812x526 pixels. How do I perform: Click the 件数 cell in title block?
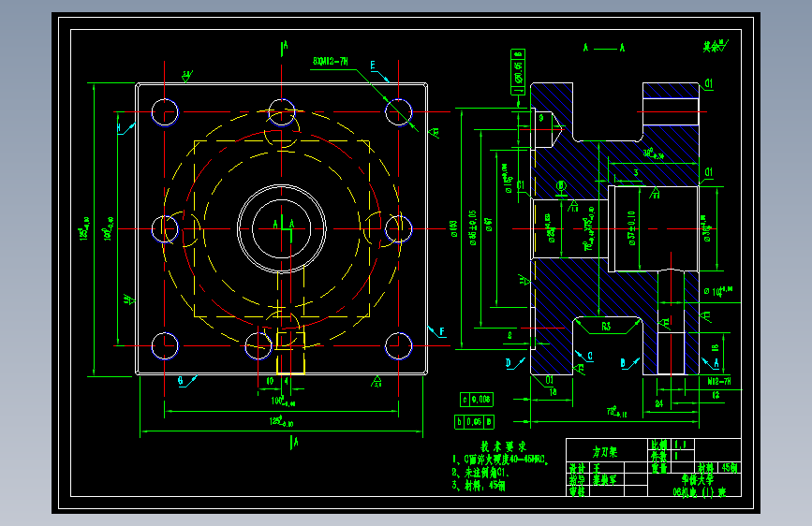pos(659,456)
